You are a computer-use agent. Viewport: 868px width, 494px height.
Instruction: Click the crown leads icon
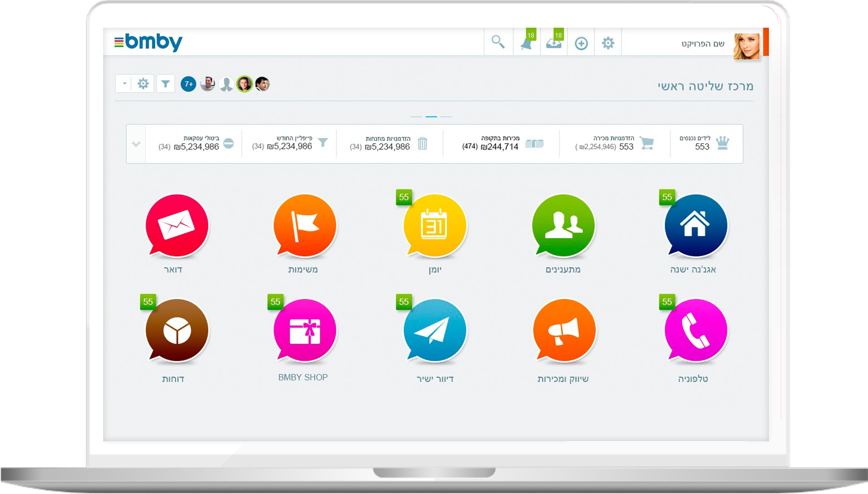[x=723, y=143]
